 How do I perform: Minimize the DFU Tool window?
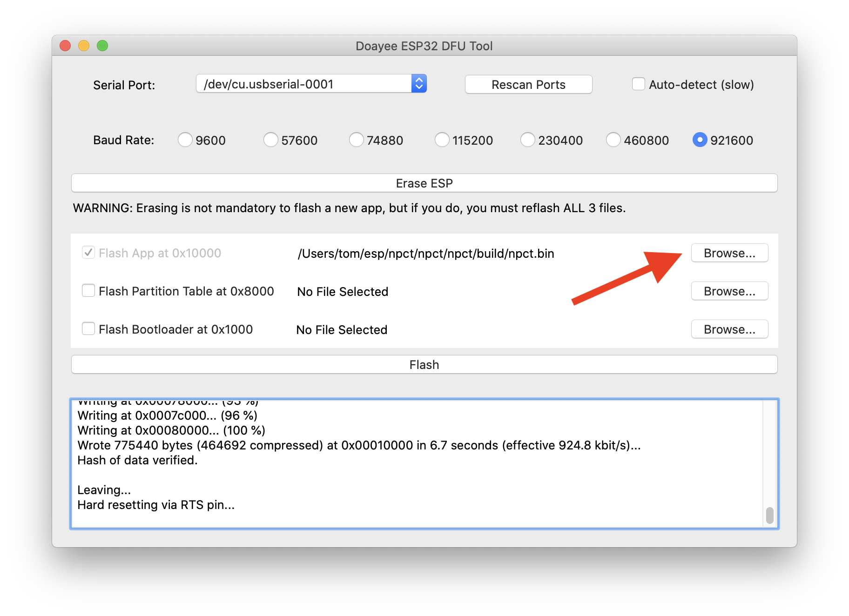[x=84, y=46]
